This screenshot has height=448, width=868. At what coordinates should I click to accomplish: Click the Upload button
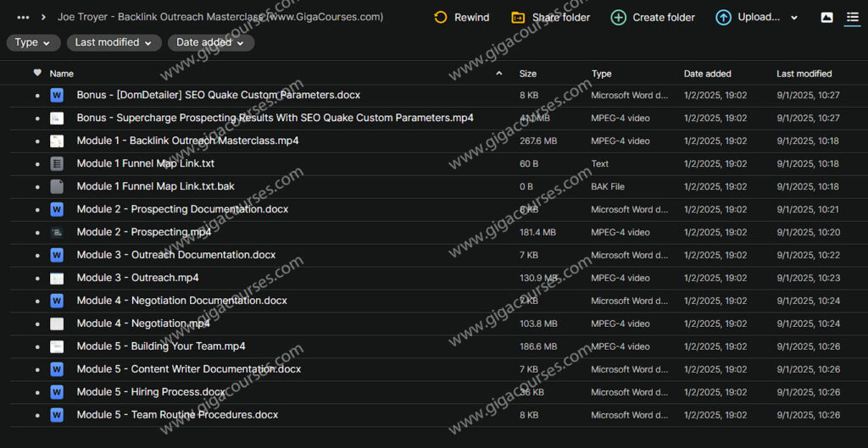[748, 18]
